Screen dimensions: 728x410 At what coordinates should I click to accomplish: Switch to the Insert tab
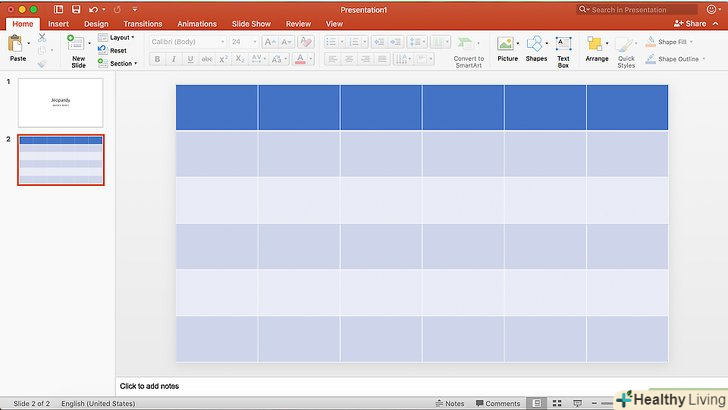(58, 24)
